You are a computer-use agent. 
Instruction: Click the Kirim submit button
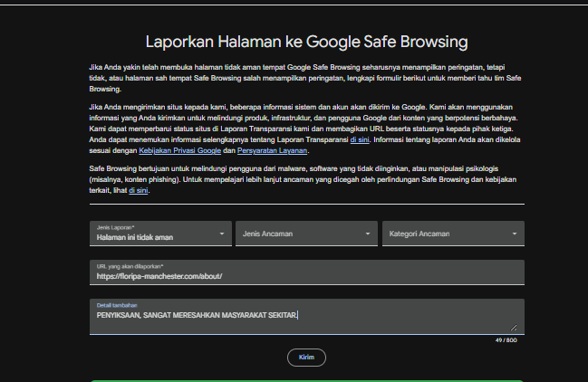click(306, 358)
